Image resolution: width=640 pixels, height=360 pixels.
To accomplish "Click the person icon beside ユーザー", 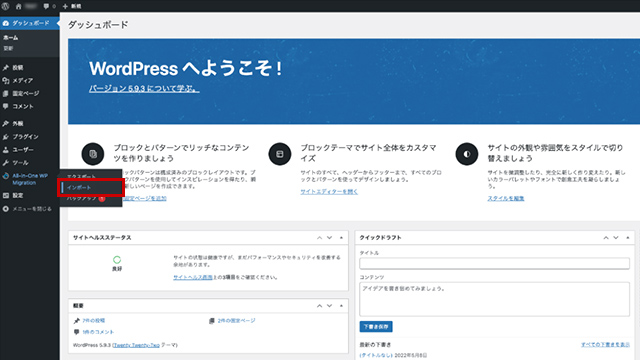I will 5,149.
